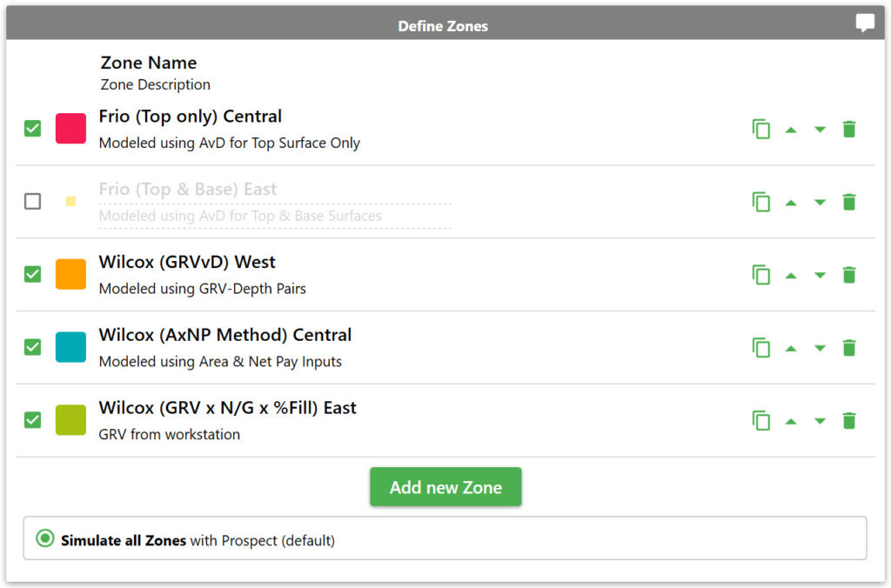Viewport: 891px width, 588px height.
Task: Move Wilcox (GRVvD) West zone down
Action: [820, 276]
